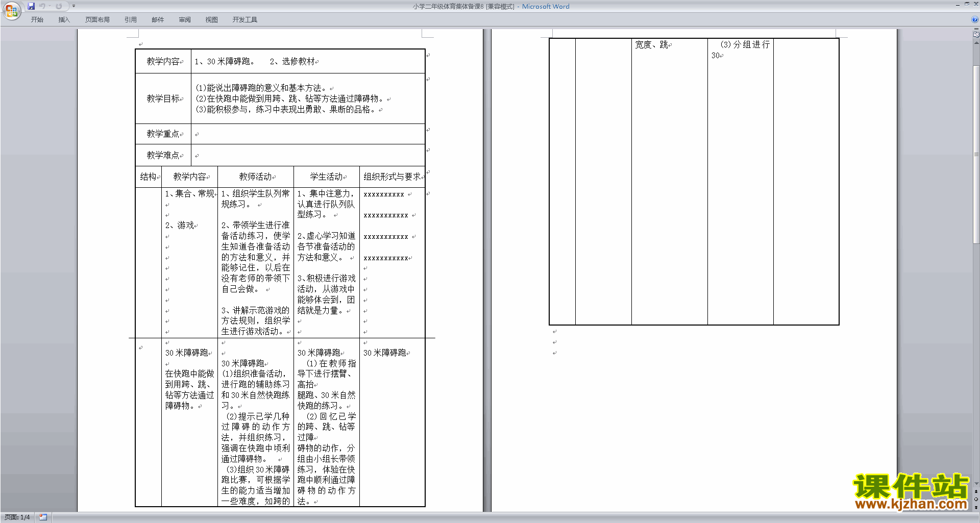Open the 开始 ribbon tab
This screenshot has width=980, height=523.
pos(37,20)
